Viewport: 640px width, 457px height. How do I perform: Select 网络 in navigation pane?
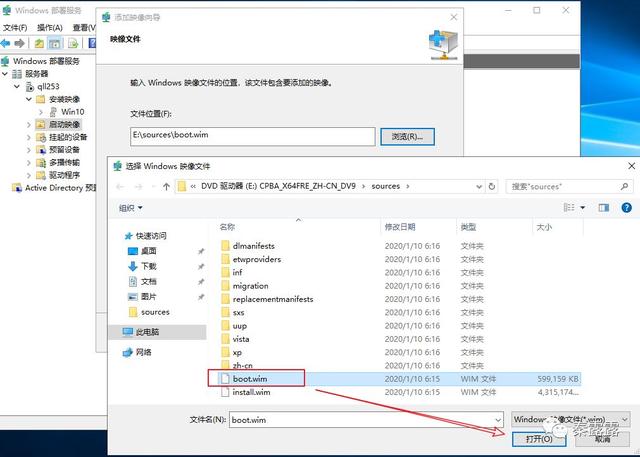pos(137,352)
